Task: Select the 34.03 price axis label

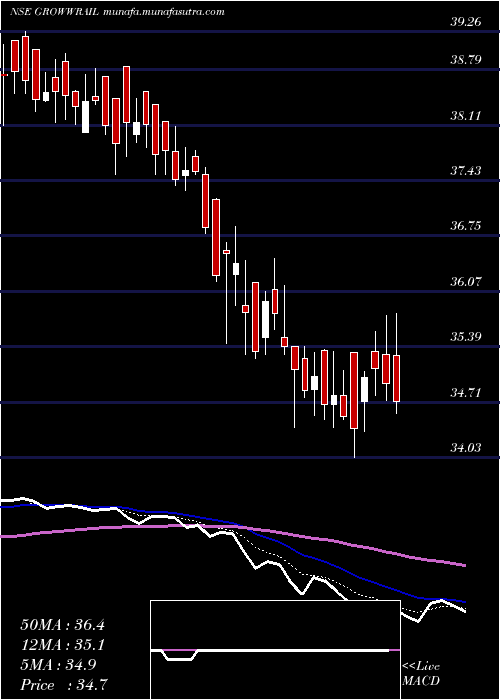Action: [466, 447]
